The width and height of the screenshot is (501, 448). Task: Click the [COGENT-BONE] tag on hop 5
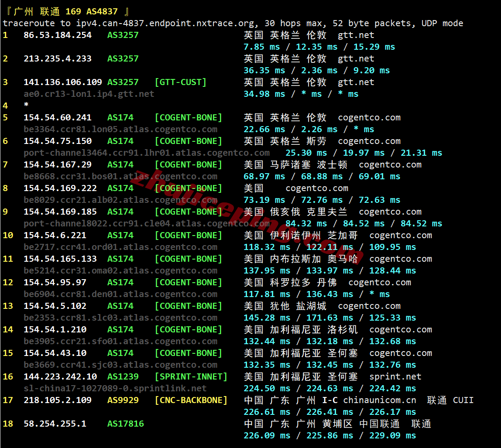[188, 117]
